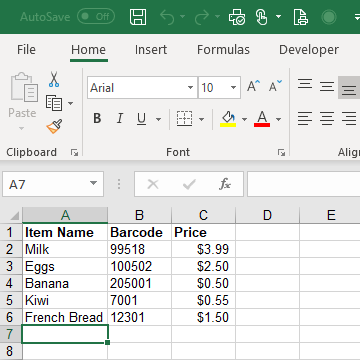Click the Insert Function fx button
Viewport: 360px width, 360px height.
(x=225, y=184)
